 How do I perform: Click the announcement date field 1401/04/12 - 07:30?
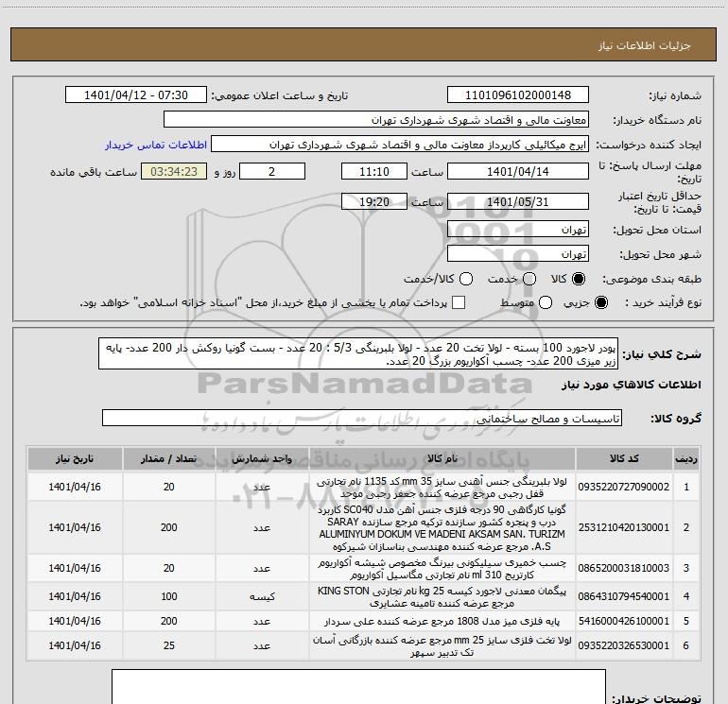point(136,95)
